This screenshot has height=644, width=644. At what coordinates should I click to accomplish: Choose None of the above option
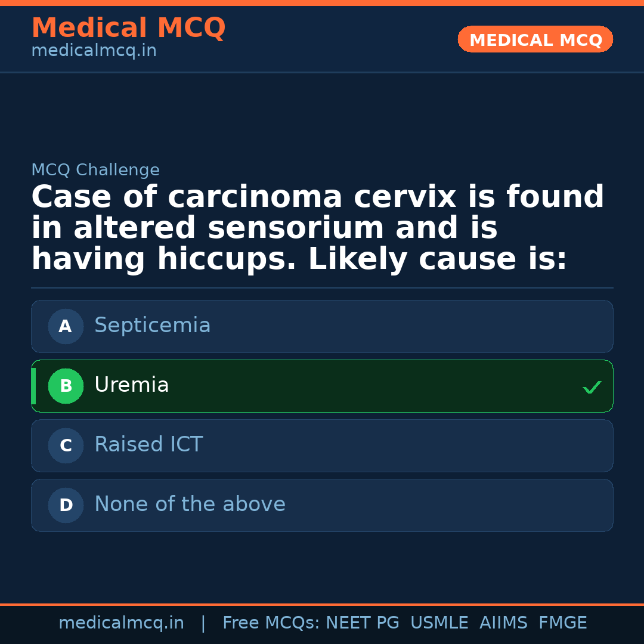322,505
